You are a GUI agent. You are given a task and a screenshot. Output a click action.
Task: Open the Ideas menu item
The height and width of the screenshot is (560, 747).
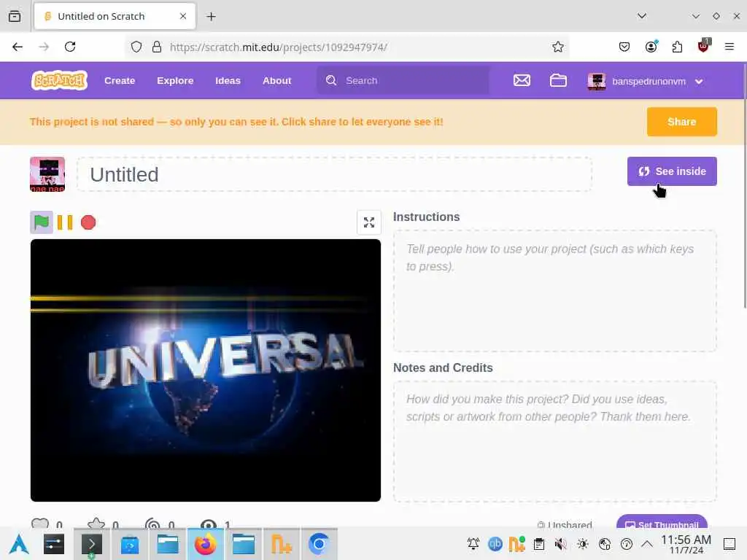(228, 80)
